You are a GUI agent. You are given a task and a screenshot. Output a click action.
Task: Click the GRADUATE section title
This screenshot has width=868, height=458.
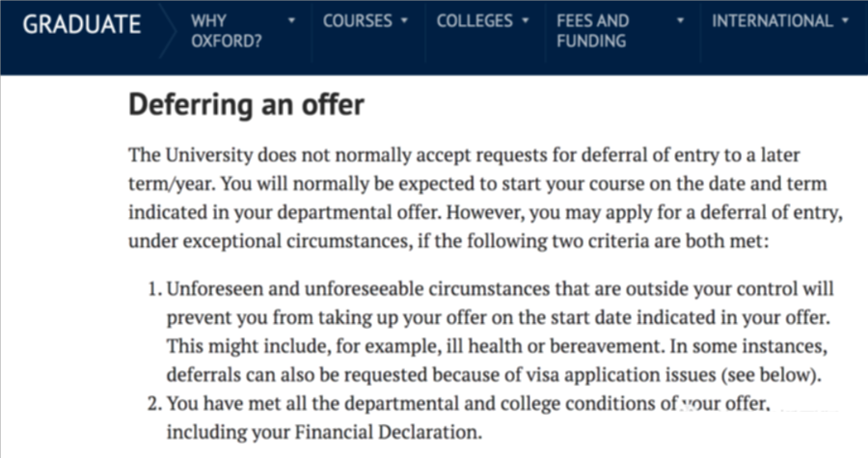[82, 24]
